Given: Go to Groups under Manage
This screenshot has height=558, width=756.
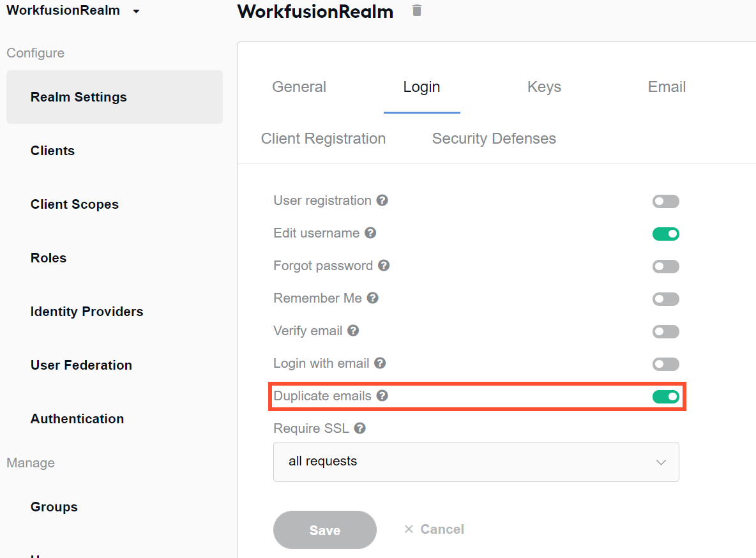Looking at the screenshot, I should [54, 507].
